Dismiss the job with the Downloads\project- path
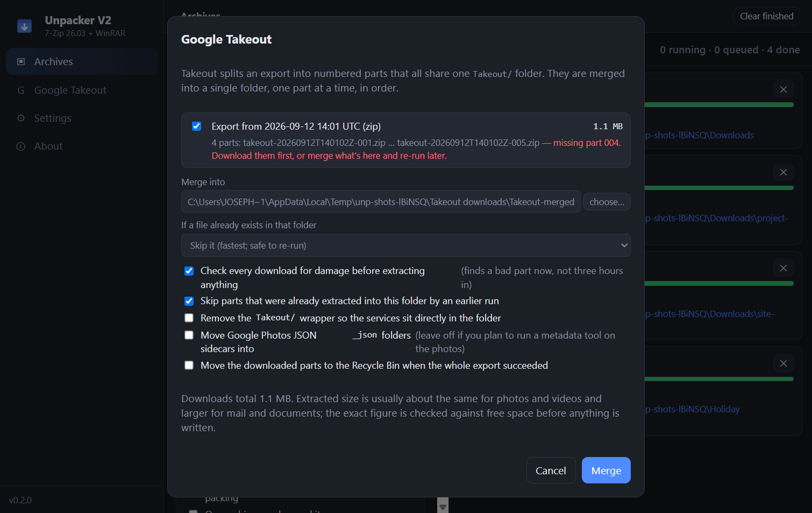 pyautogui.click(x=783, y=172)
